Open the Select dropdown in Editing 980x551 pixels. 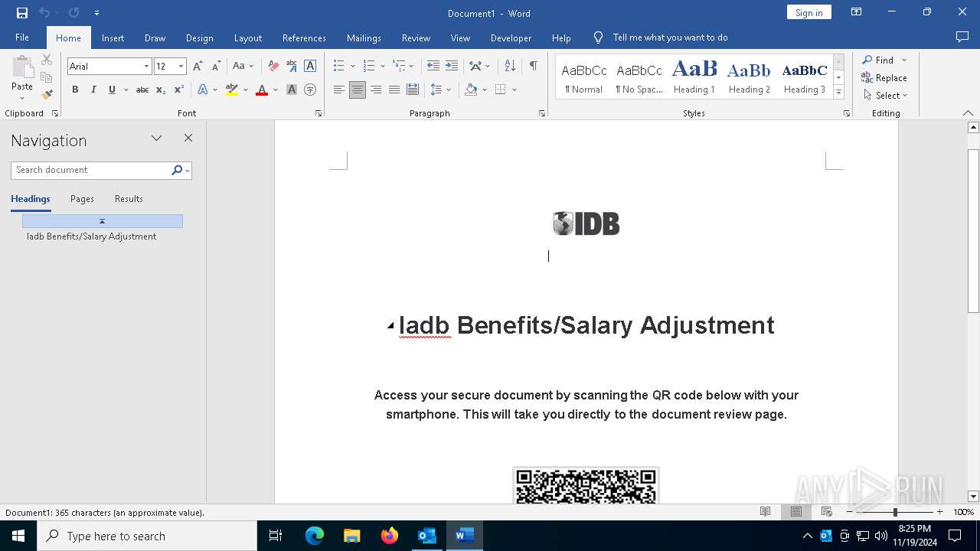point(886,96)
